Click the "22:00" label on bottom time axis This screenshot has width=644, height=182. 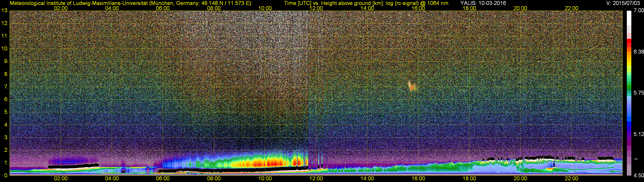pos(571,179)
